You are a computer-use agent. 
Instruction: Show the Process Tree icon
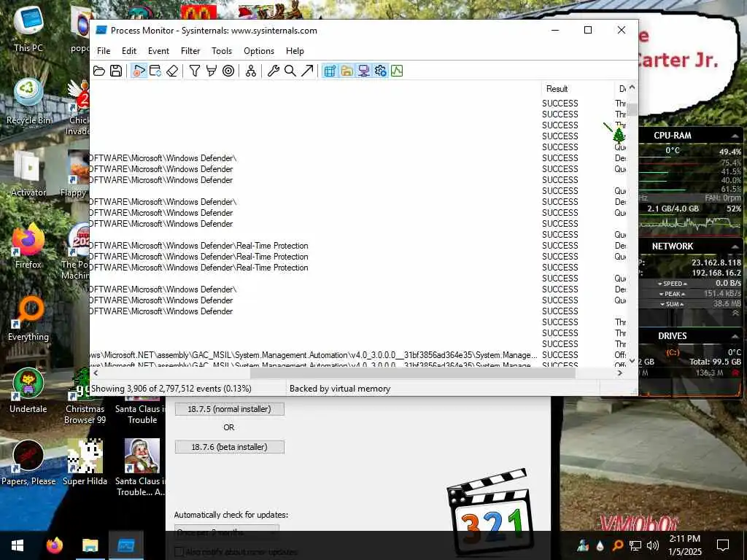[x=251, y=71]
